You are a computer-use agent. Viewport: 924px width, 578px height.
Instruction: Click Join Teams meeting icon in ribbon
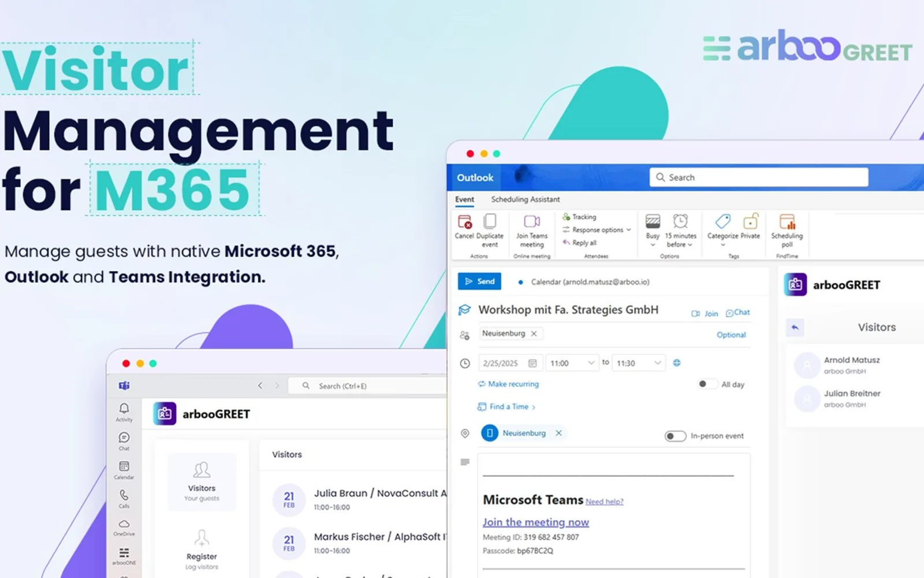point(532,221)
